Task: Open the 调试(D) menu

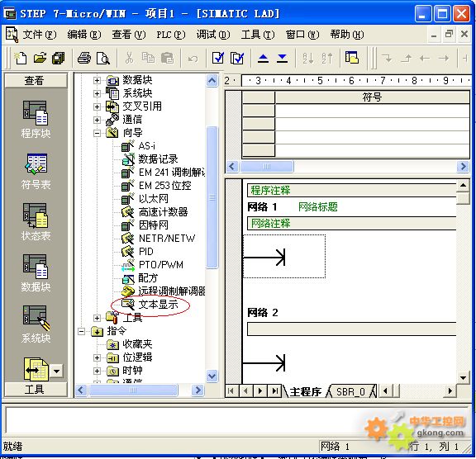Action: tap(213, 35)
